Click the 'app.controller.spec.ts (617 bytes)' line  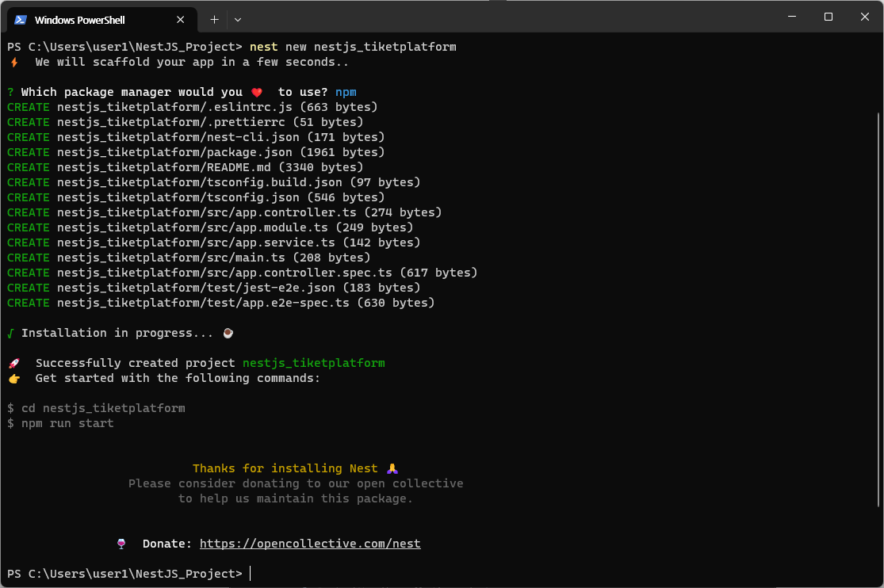tap(243, 273)
